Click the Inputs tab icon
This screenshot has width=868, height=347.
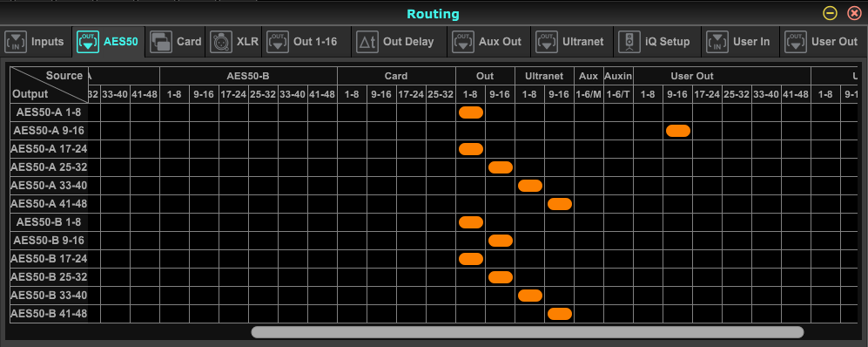tap(16, 42)
